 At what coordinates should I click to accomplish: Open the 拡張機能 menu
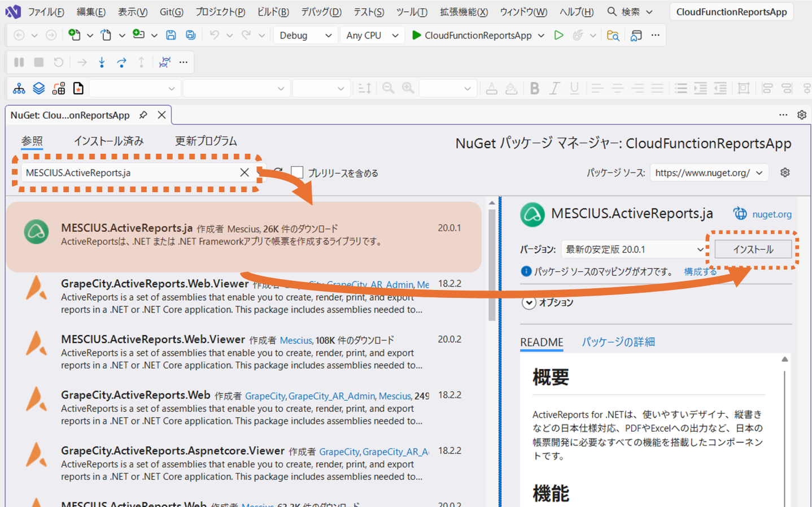click(464, 11)
